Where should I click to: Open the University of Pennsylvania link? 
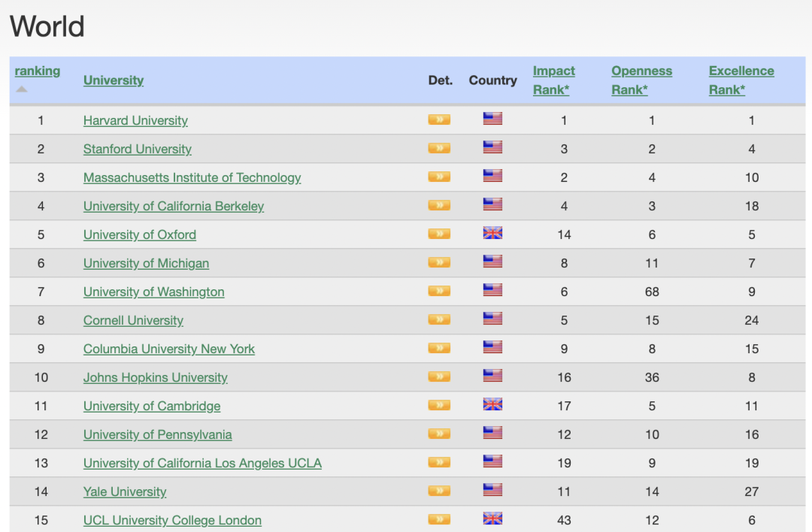point(157,435)
